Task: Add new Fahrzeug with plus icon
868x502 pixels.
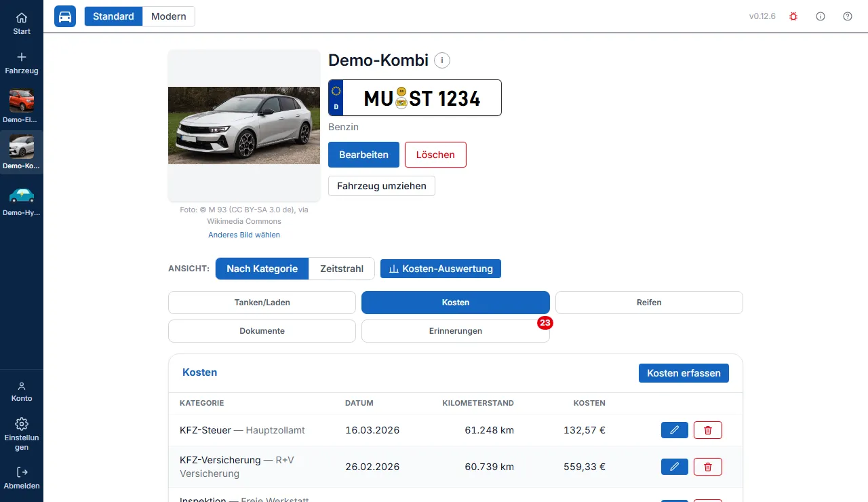Action: pyautogui.click(x=22, y=62)
